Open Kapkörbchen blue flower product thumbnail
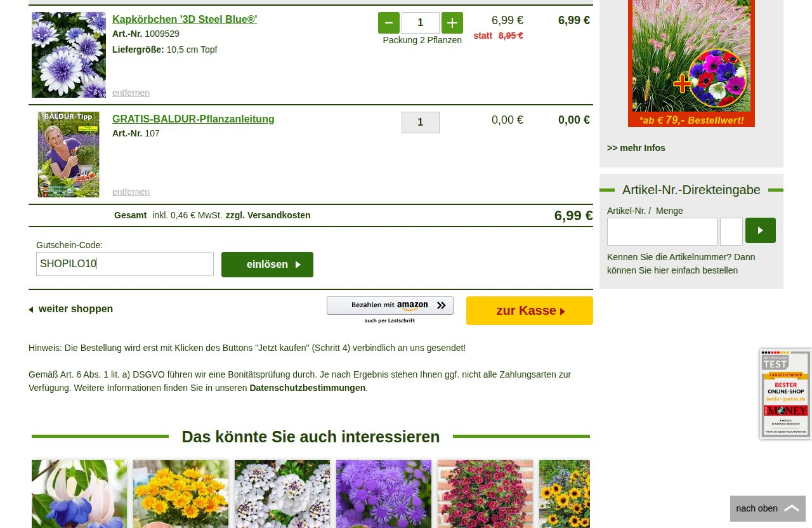 coord(69,55)
